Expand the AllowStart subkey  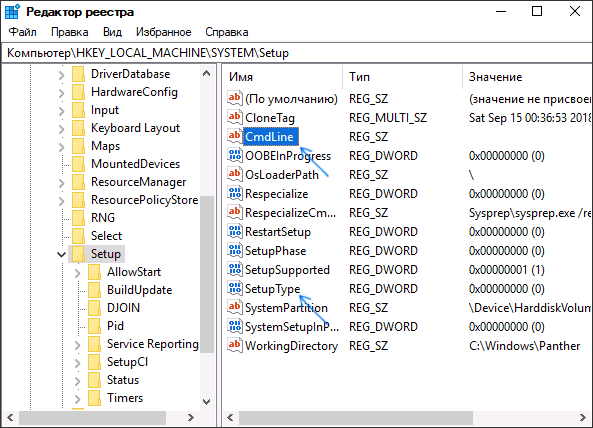click(78, 272)
